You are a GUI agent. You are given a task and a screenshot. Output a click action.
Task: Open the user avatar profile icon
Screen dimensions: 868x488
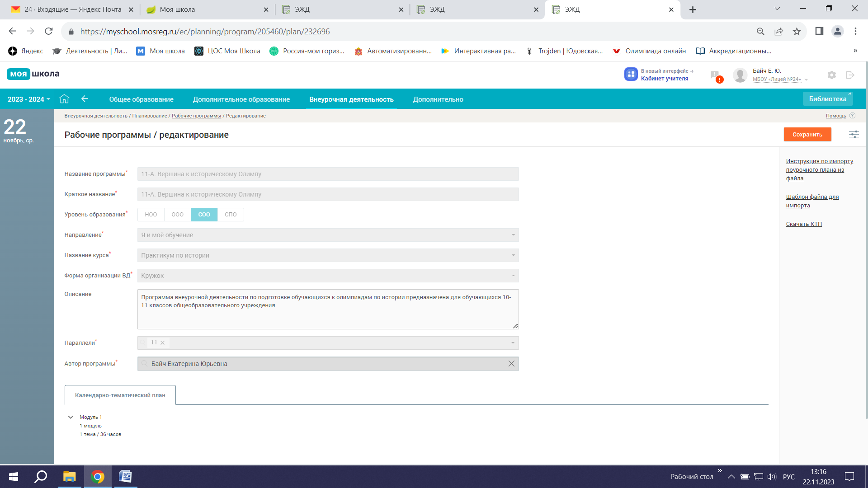click(740, 75)
